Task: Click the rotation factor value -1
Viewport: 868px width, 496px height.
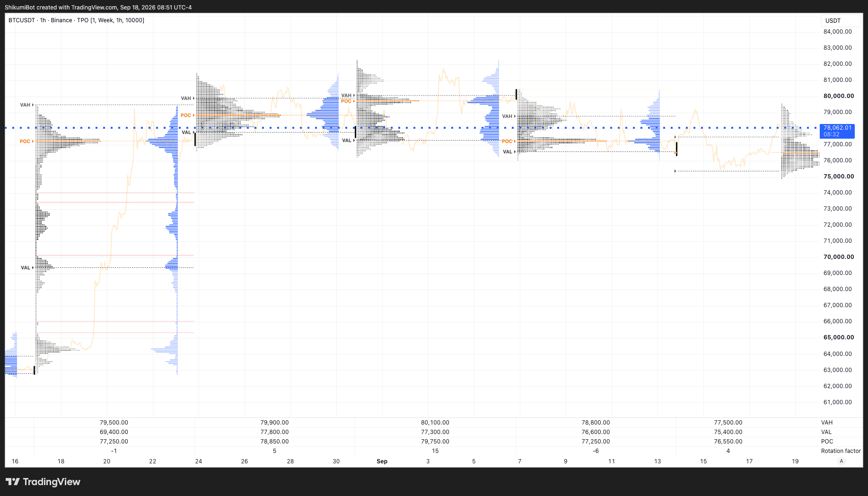Action: (x=114, y=451)
